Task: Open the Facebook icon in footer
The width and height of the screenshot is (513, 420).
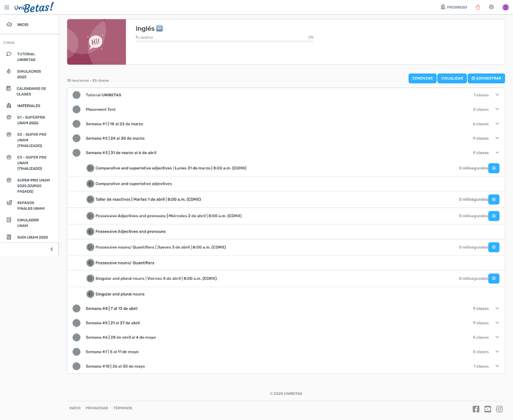Action: point(476,409)
